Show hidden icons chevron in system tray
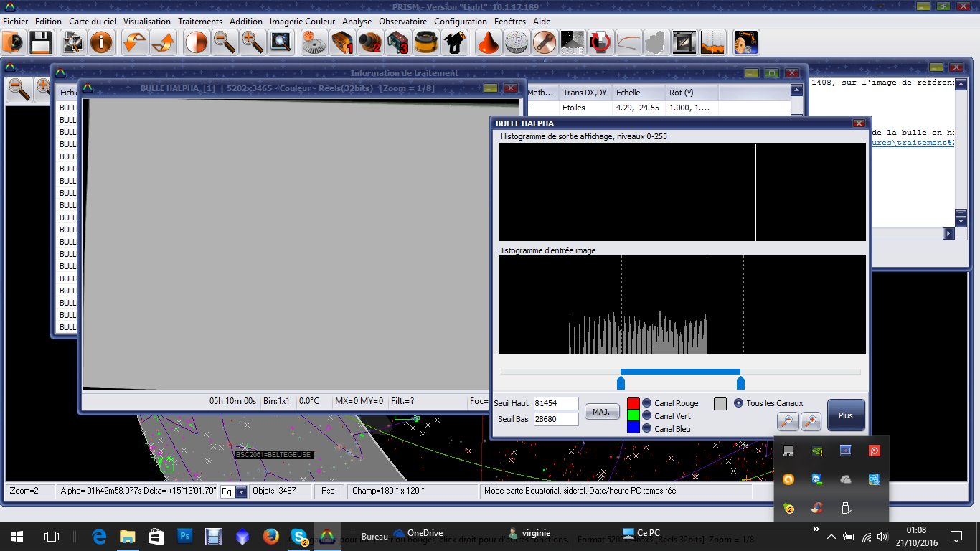 [x=831, y=537]
